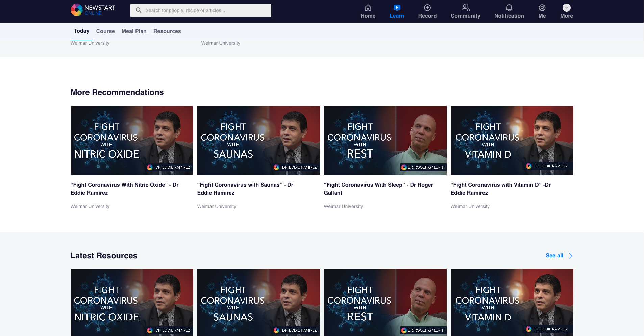Image resolution: width=644 pixels, height=336 pixels.
Task: Open the Resources tab
Action: click(x=167, y=31)
